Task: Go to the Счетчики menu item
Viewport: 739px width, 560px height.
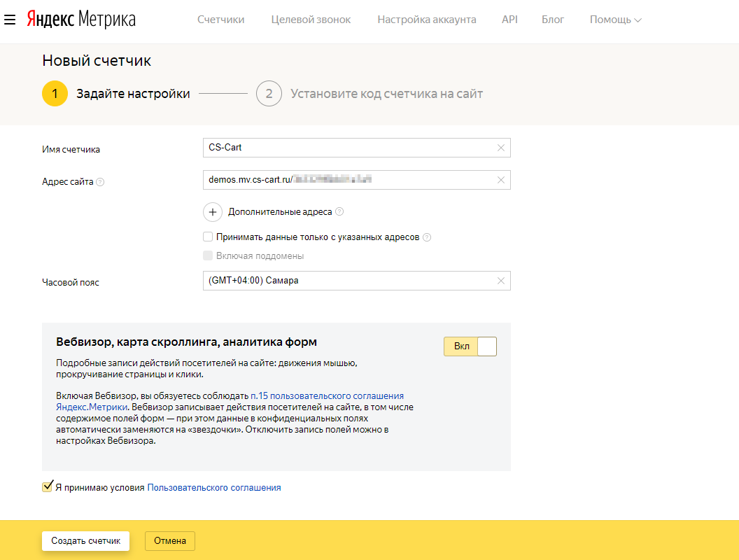Action: pos(220,20)
